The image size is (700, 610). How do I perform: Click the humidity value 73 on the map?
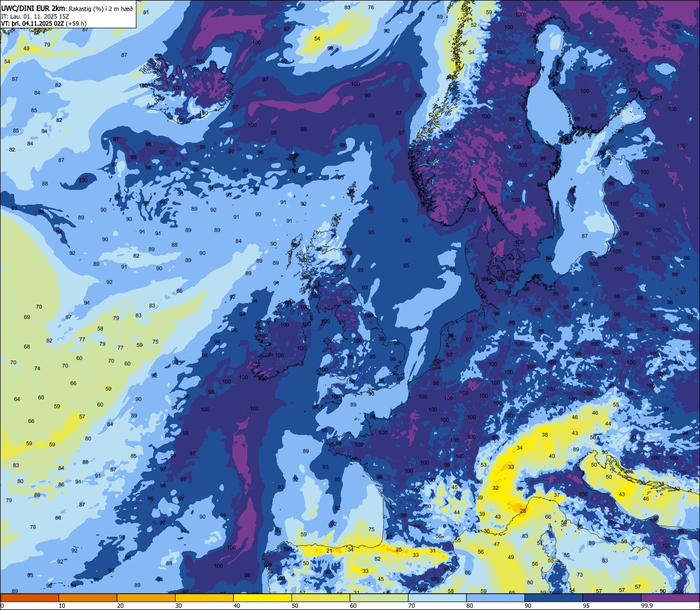coord(580,574)
